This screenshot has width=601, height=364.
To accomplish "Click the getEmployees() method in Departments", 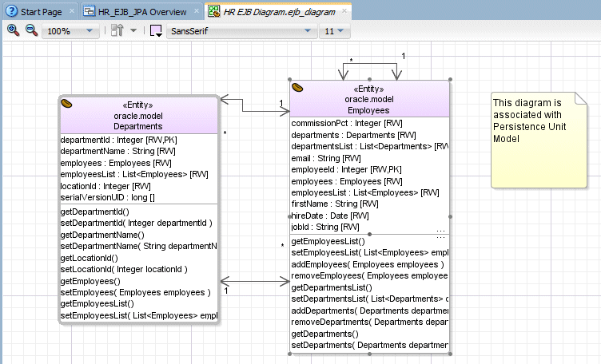I will click(90, 281).
